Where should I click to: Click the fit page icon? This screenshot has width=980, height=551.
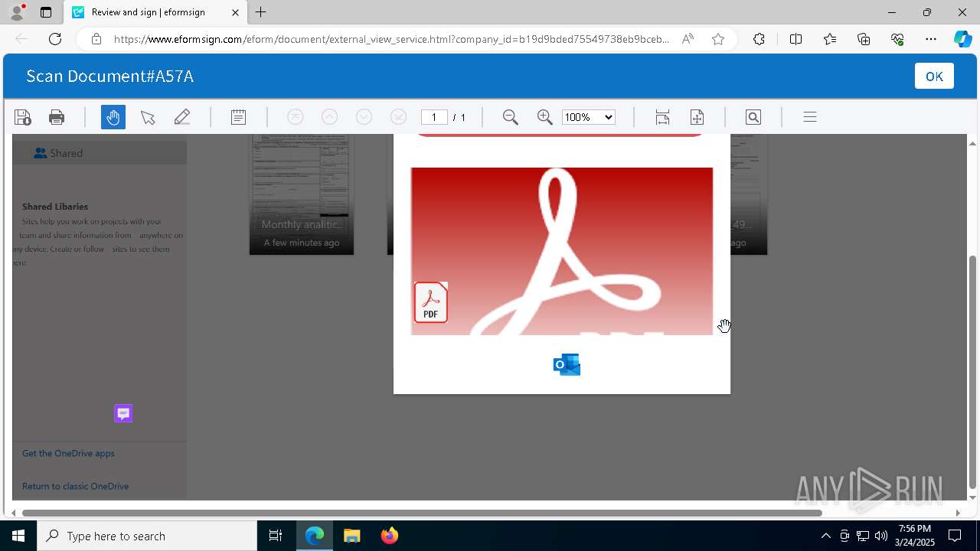pos(697,117)
